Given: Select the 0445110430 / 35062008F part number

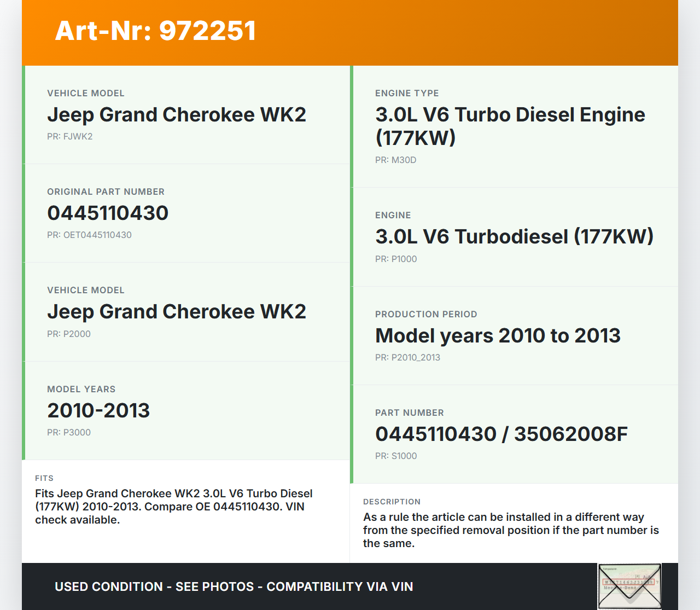Looking at the screenshot, I should (x=501, y=434).
